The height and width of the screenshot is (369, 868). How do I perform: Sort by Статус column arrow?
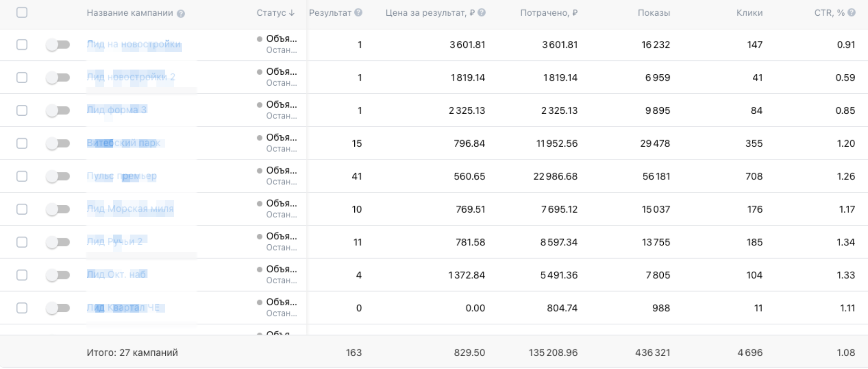pos(292,13)
